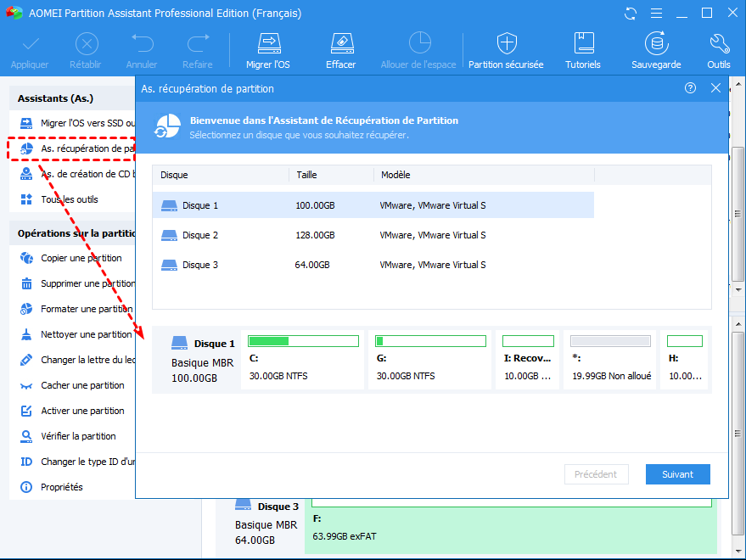Click the Précédent button

click(596, 474)
